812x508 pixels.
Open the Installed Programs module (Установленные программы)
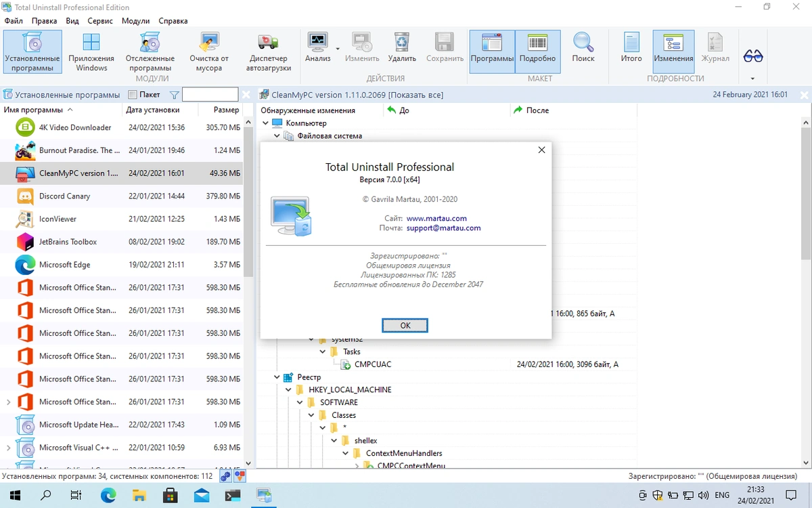[x=32, y=53]
